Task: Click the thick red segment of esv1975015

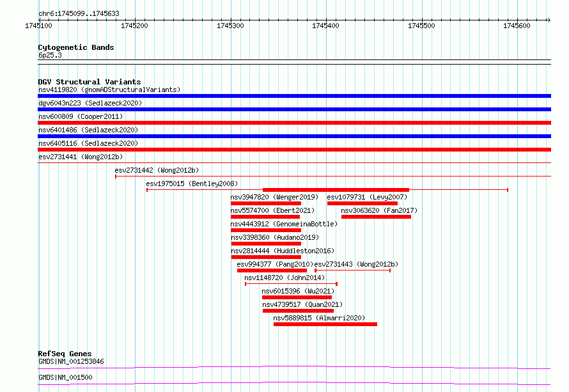Action: pos(336,190)
